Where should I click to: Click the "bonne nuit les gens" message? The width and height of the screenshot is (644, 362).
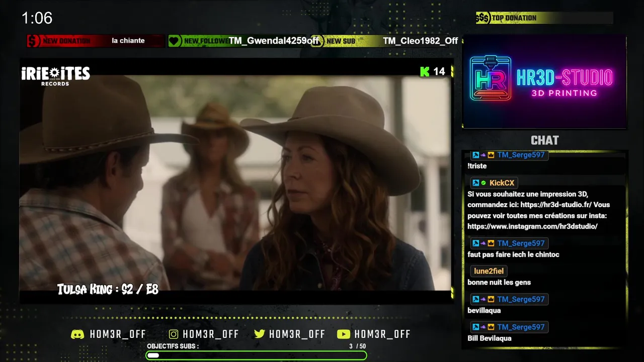[499, 283]
